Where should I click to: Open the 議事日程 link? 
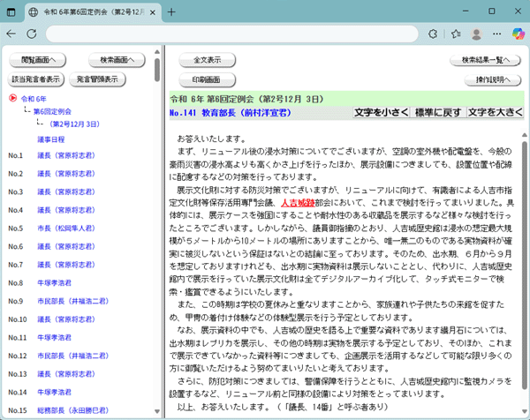point(51,139)
